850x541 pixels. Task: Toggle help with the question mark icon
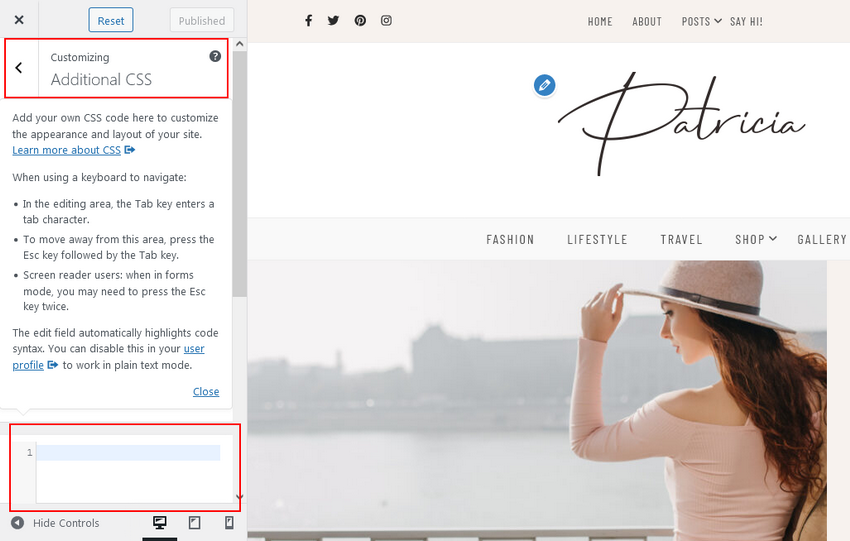click(215, 56)
